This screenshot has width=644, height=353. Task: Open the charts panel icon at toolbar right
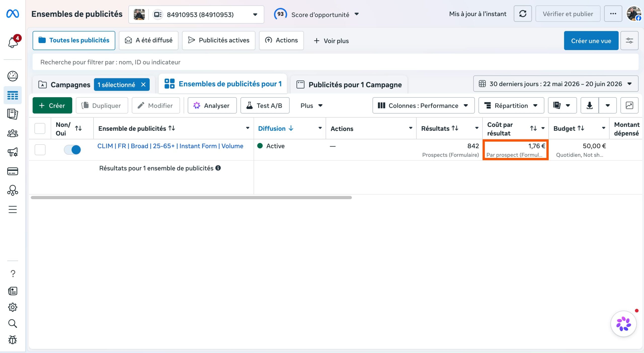point(629,105)
